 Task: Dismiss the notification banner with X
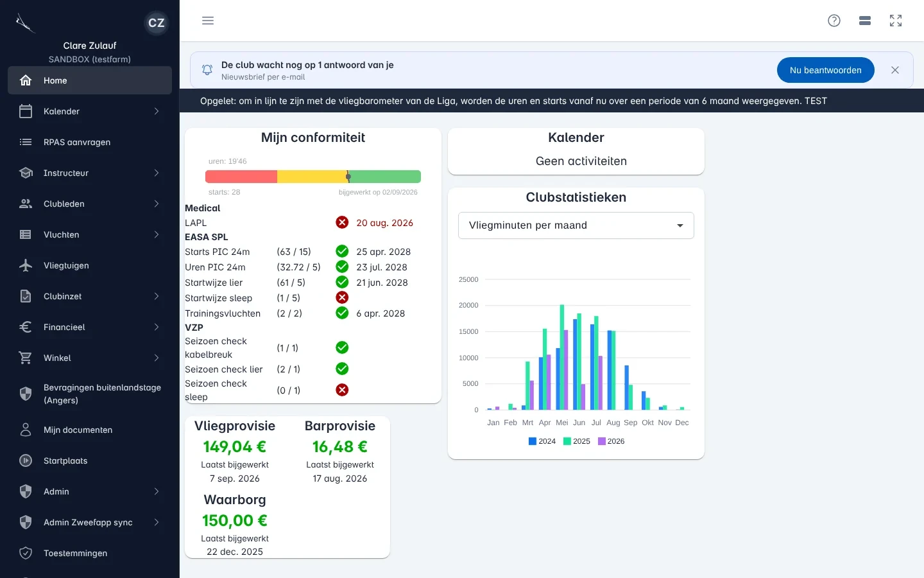click(895, 70)
